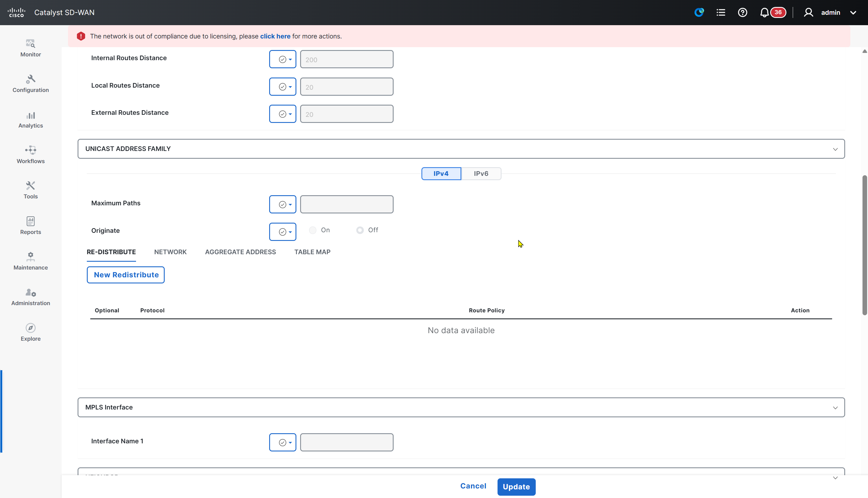
Task: Open the AI assistant icon in header
Action: click(699, 13)
